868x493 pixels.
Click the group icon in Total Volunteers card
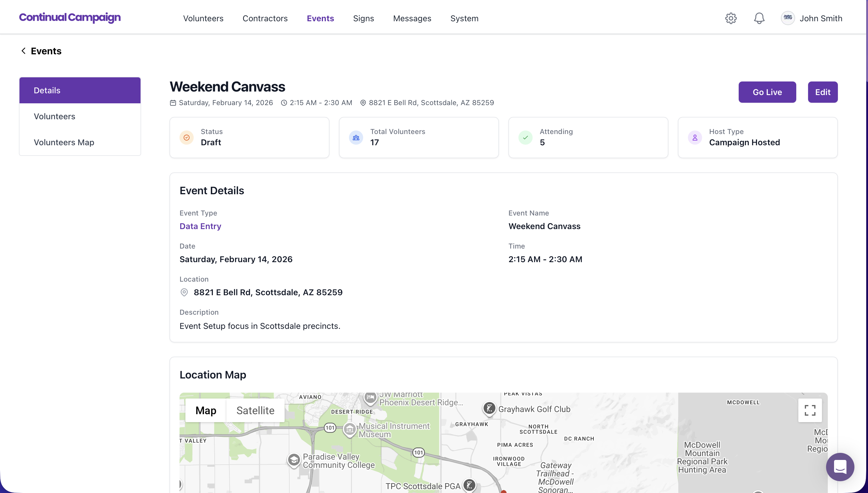coord(356,138)
